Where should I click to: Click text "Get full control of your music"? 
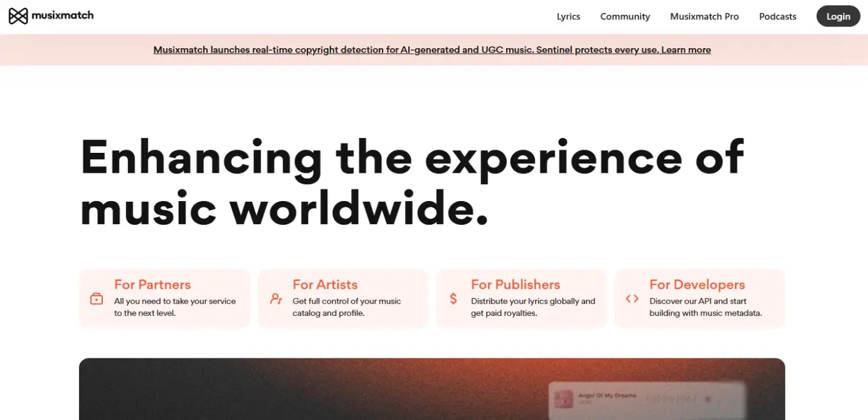[x=347, y=301]
